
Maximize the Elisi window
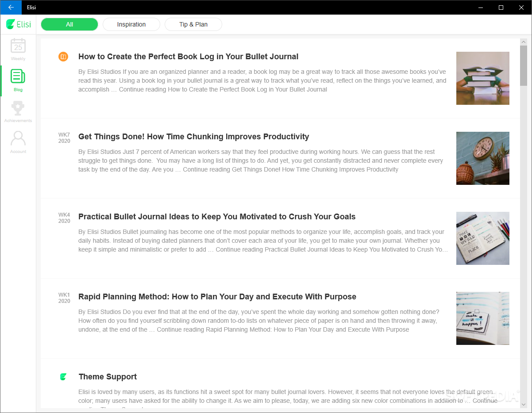tap(501, 8)
